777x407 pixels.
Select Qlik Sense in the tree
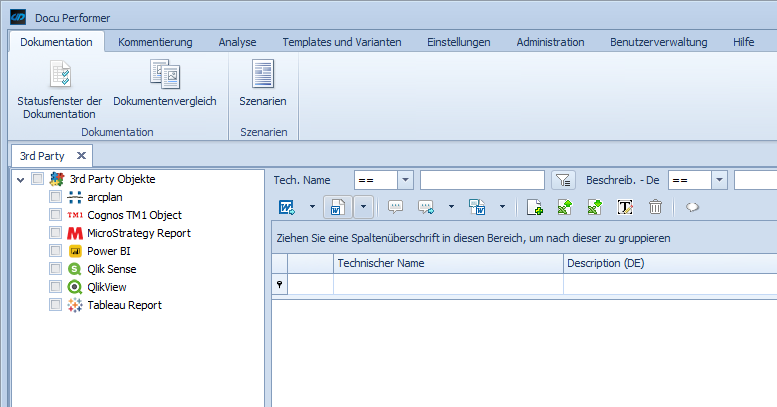click(111, 269)
